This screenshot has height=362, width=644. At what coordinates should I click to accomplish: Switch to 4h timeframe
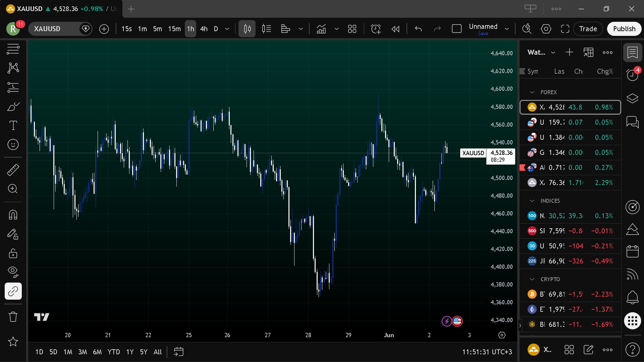204,29
